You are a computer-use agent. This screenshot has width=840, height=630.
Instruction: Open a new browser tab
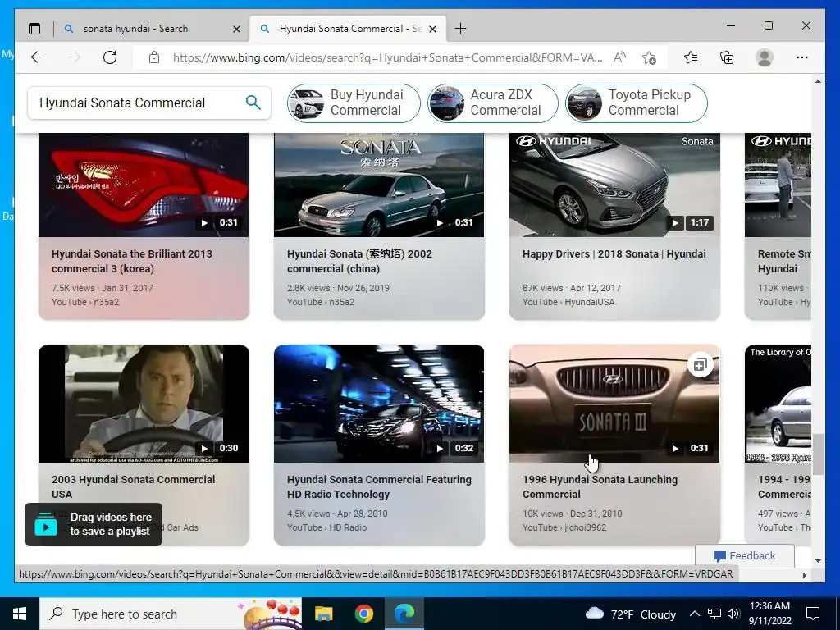click(x=460, y=29)
